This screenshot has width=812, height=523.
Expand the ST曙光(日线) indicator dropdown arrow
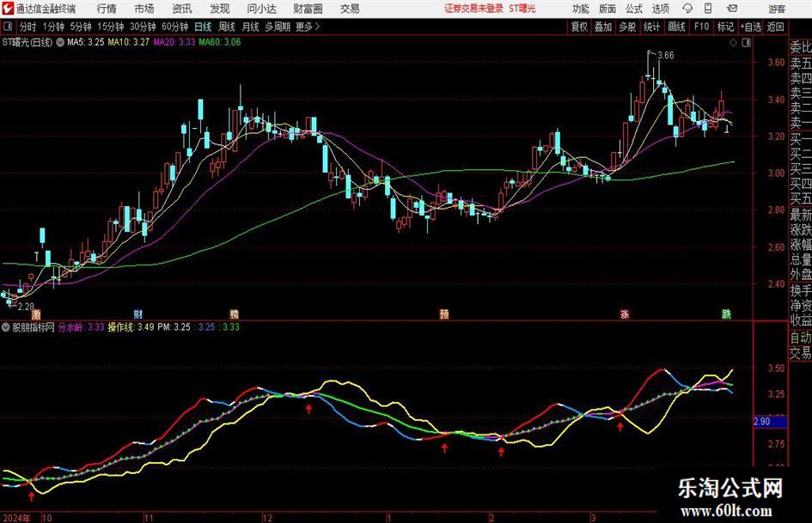click(60, 42)
